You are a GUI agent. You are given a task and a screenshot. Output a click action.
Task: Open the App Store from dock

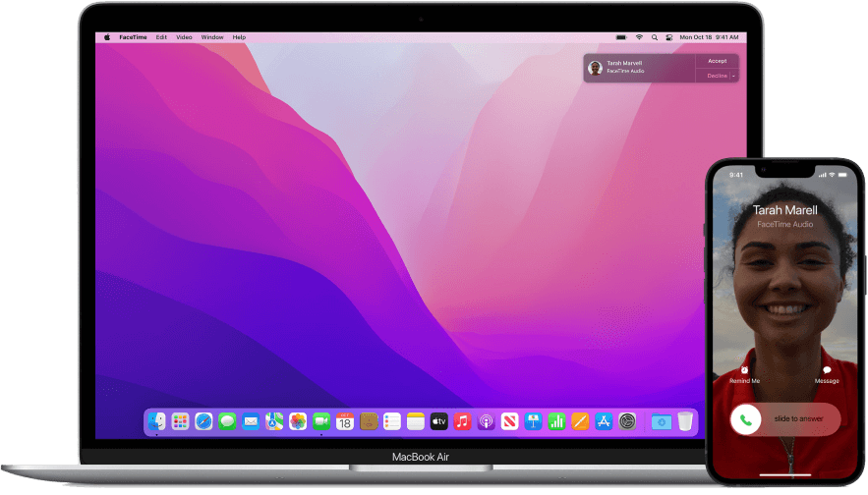point(604,421)
